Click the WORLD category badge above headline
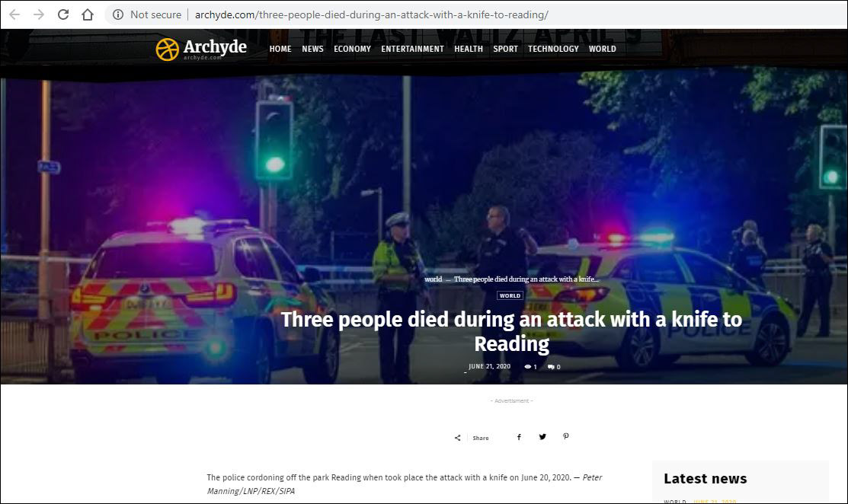Screen dimensions: 848x504 pos(510,295)
